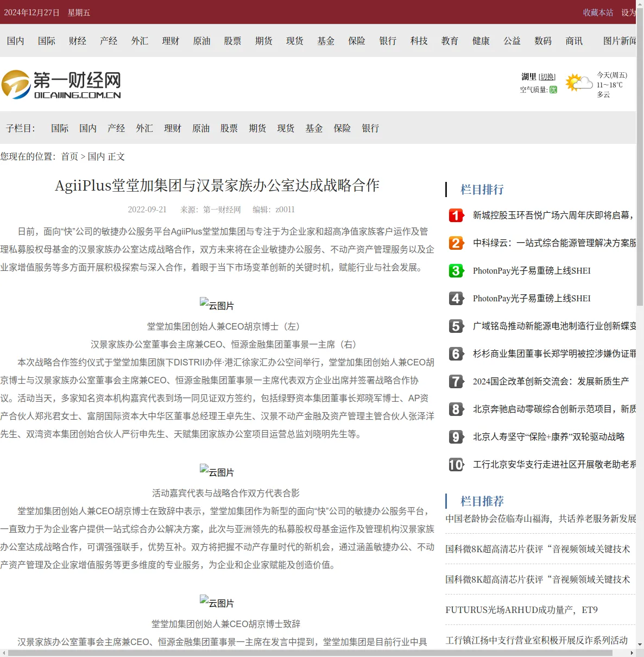Select 外汇 in the 子栏目 bar
The width and height of the screenshot is (644, 657).
pyautogui.click(x=144, y=128)
